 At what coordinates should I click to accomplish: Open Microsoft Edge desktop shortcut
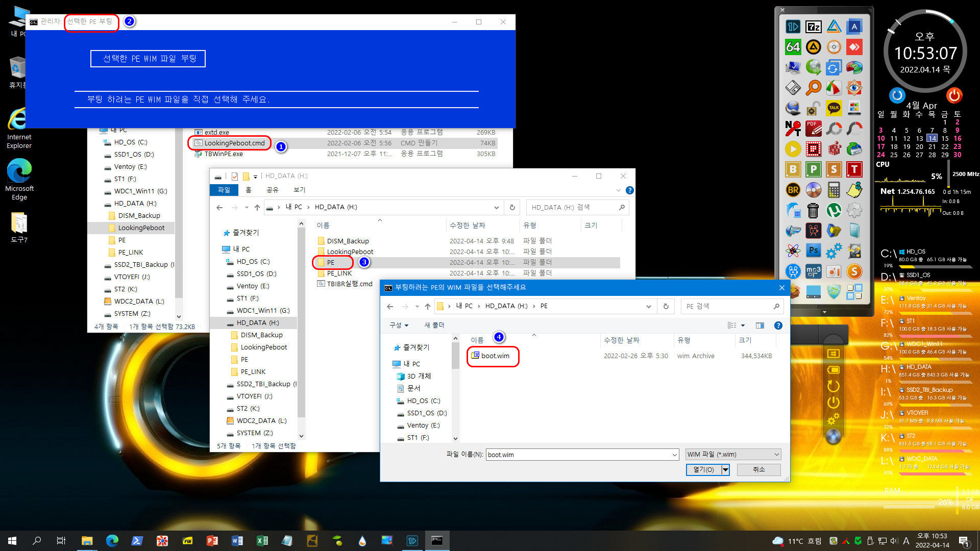pos(19,179)
